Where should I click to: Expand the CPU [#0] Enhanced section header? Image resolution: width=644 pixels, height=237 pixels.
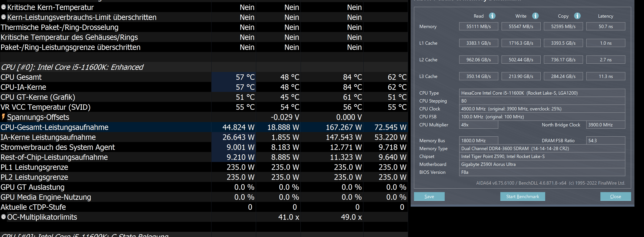(x=72, y=67)
